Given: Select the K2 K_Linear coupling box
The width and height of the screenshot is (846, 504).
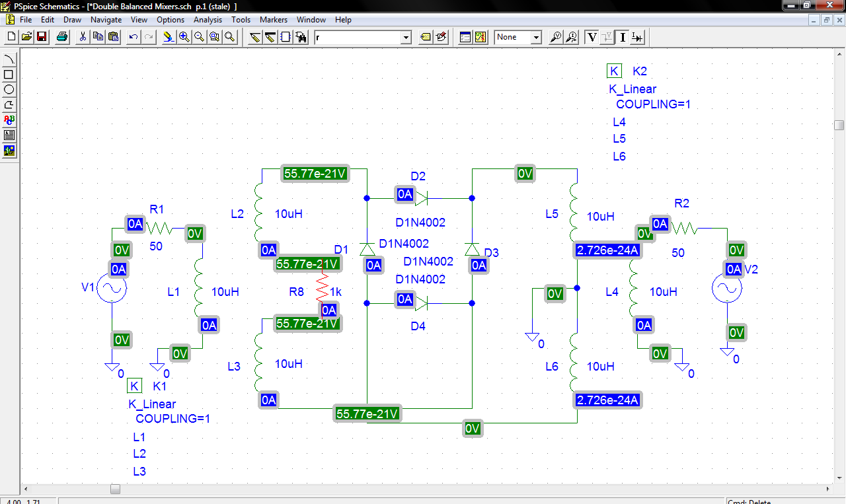Looking at the screenshot, I should 615,71.
